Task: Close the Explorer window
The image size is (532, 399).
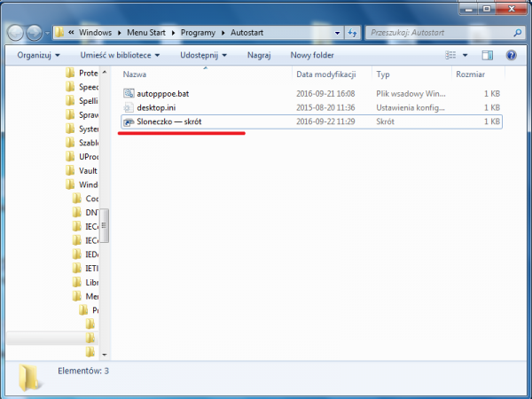Action: [512, 9]
